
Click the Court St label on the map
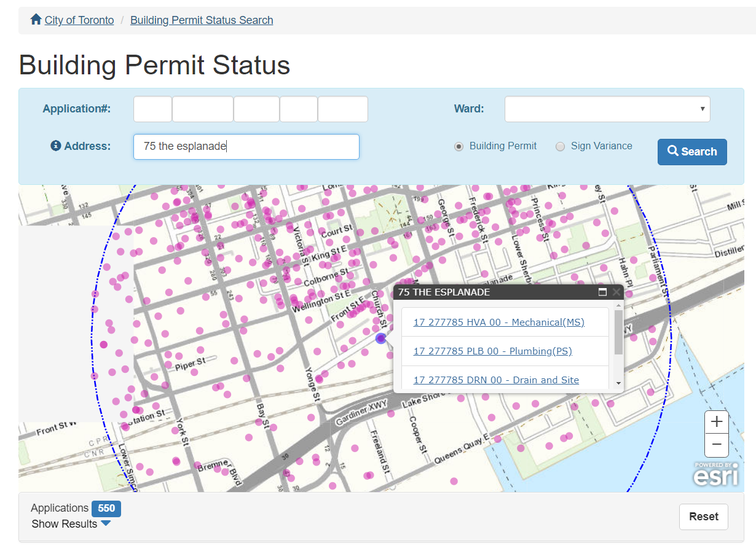336,232
